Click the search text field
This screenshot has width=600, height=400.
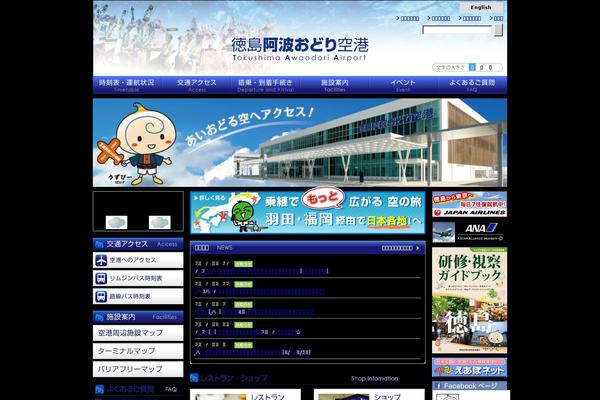coord(457,30)
